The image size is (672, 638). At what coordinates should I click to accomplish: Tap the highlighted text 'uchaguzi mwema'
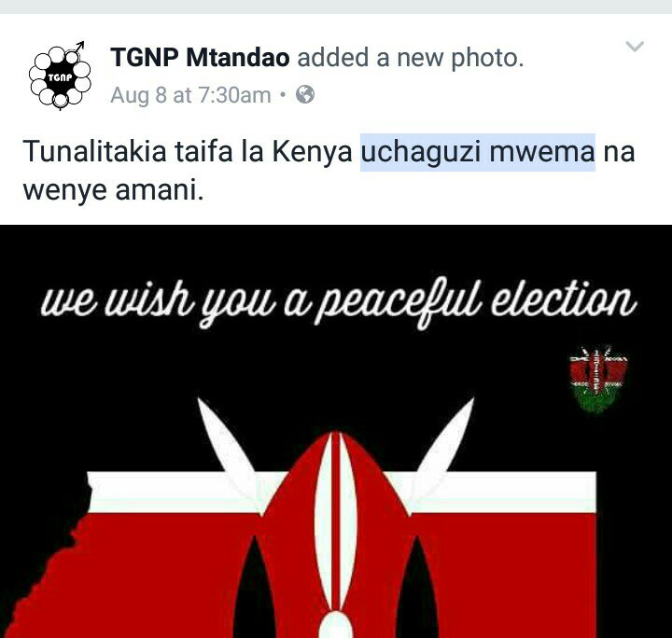(x=478, y=152)
